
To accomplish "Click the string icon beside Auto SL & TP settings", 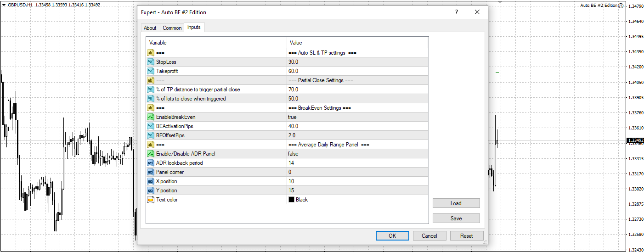I will pyautogui.click(x=150, y=53).
